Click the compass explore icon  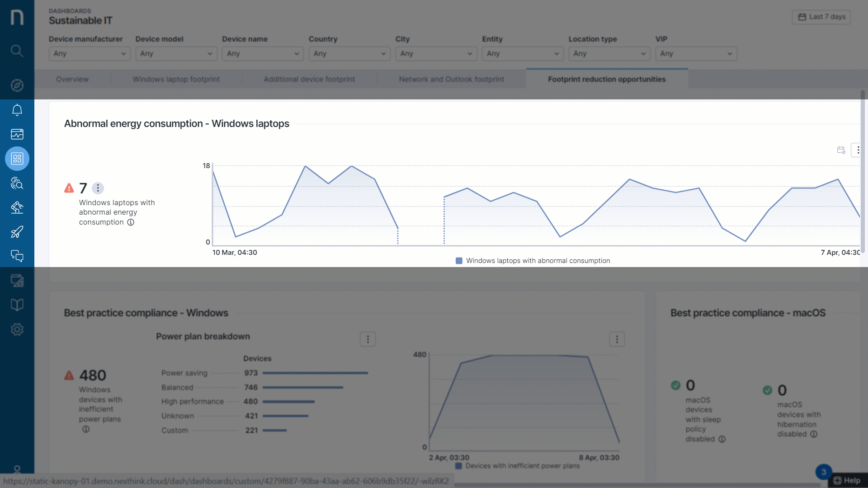(17, 85)
